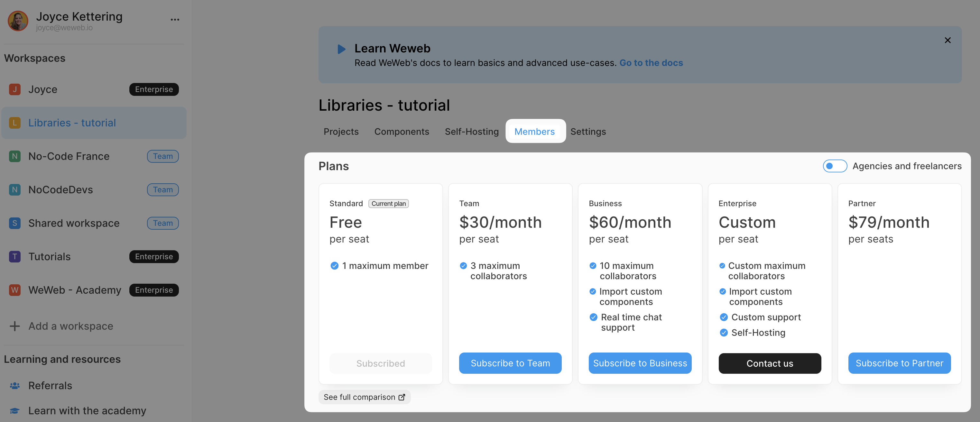
Task: Click the graduation cap icon for the academy
Action: [x=14, y=410]
